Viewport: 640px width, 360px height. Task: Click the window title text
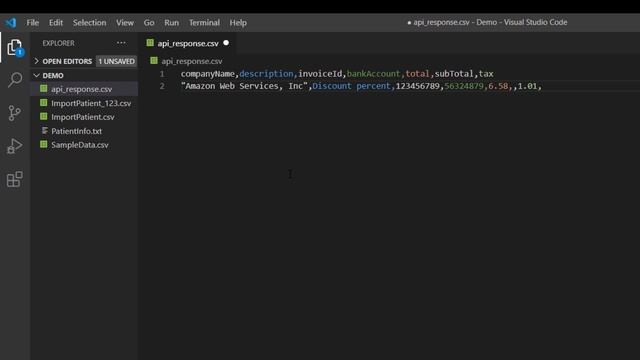(x=487, y=22)
